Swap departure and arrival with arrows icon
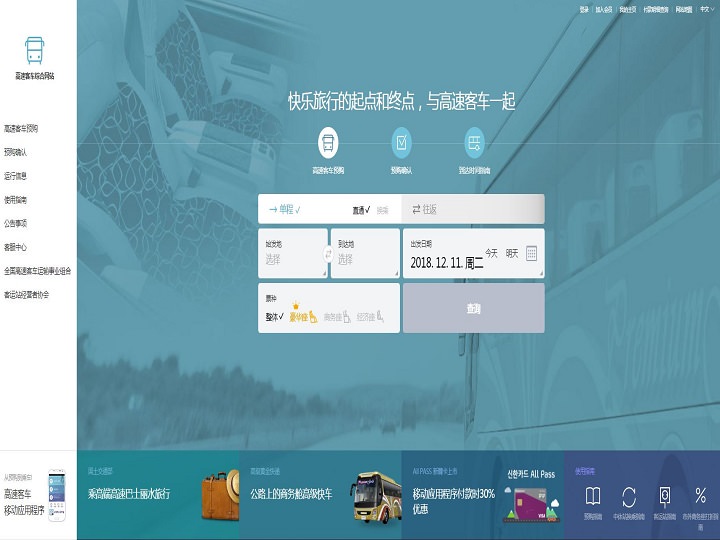Screen dimensions: 720x540 tap(328, 253)
